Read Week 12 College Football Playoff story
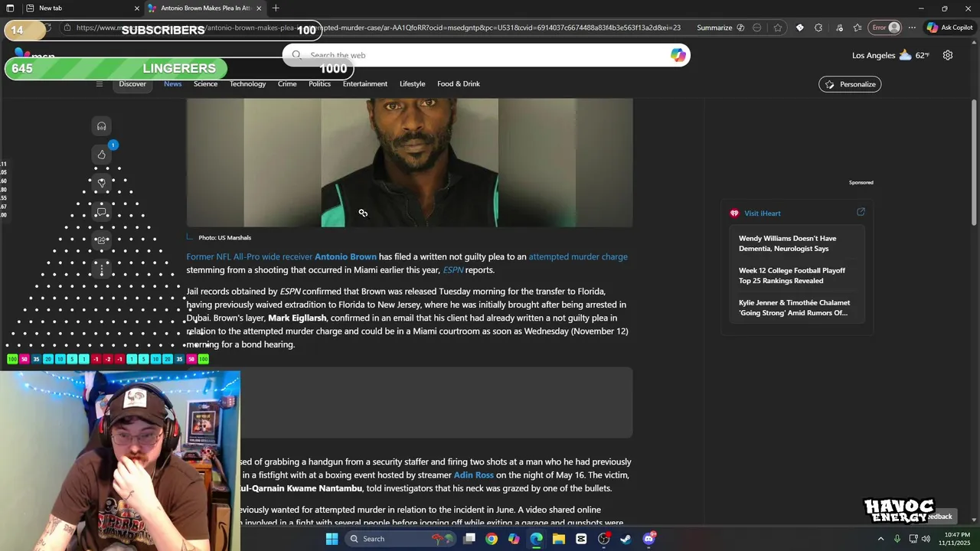 click(x=792, y=275)
